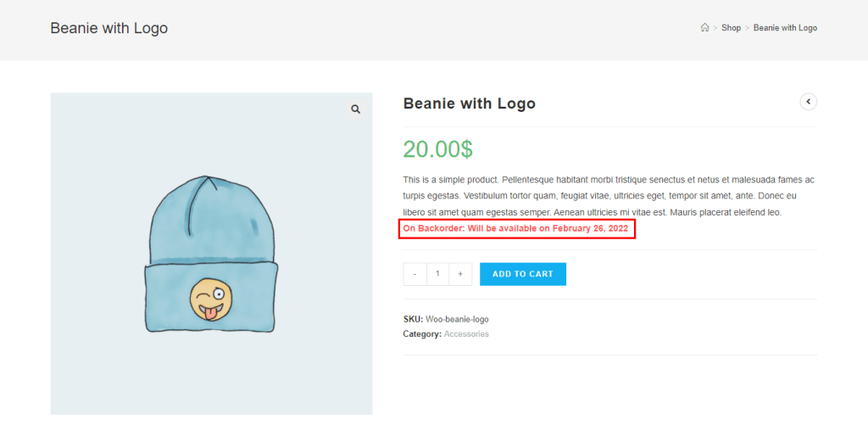868x425 pixels.
Task: Click the green 20.00$ price
Action: click(x=437, y=149)
